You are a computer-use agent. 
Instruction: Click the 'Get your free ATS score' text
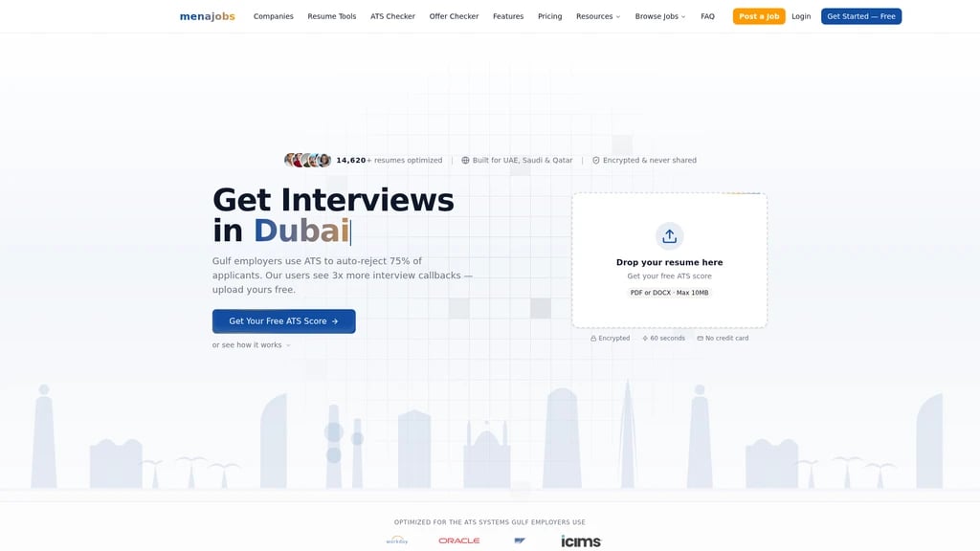pos(669,275)
